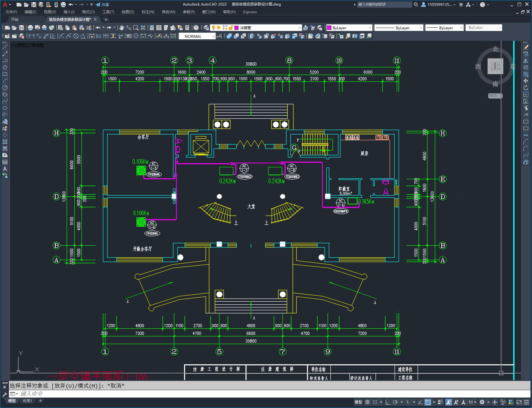The height and width of the screenshot is (408, 532).
Task: Expand the quick access toolbar customize arrow
Action: pos(92,5)
